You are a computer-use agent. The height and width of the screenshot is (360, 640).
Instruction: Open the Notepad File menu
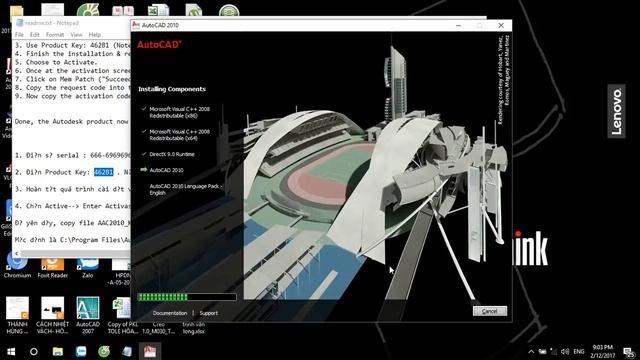[19, 35]
